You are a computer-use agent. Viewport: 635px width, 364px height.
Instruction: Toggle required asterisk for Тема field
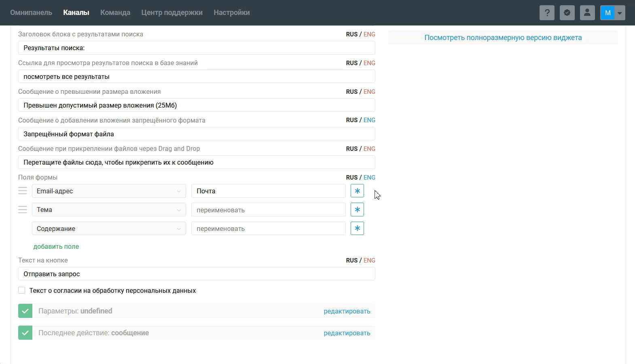pos(357,210)
